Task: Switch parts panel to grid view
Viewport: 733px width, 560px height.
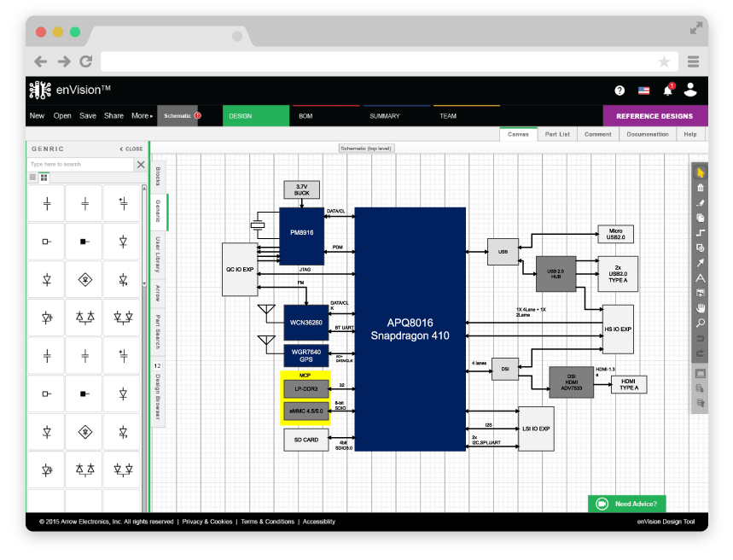Action: [44, 178]
